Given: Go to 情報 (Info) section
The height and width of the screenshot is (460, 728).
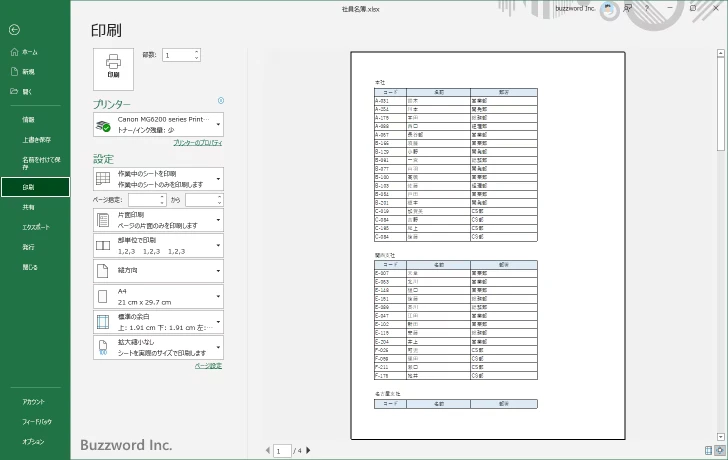Looking at the screenshot, I should click(x=28, y=119).
